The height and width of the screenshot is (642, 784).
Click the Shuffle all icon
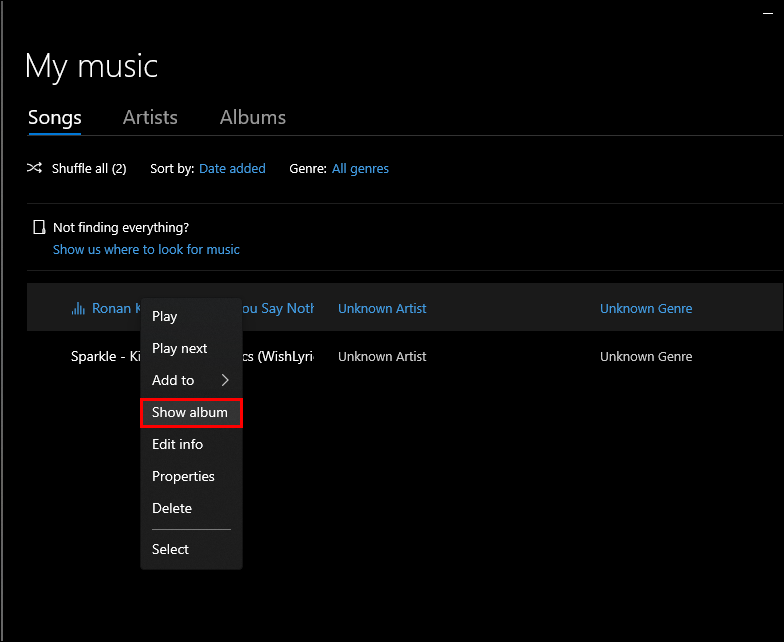[34, 168]
